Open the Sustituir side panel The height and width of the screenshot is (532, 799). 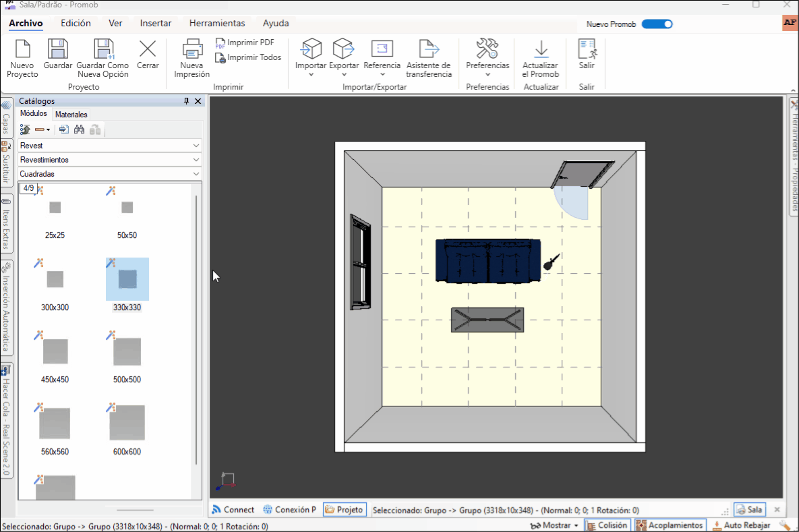point(6,163)
